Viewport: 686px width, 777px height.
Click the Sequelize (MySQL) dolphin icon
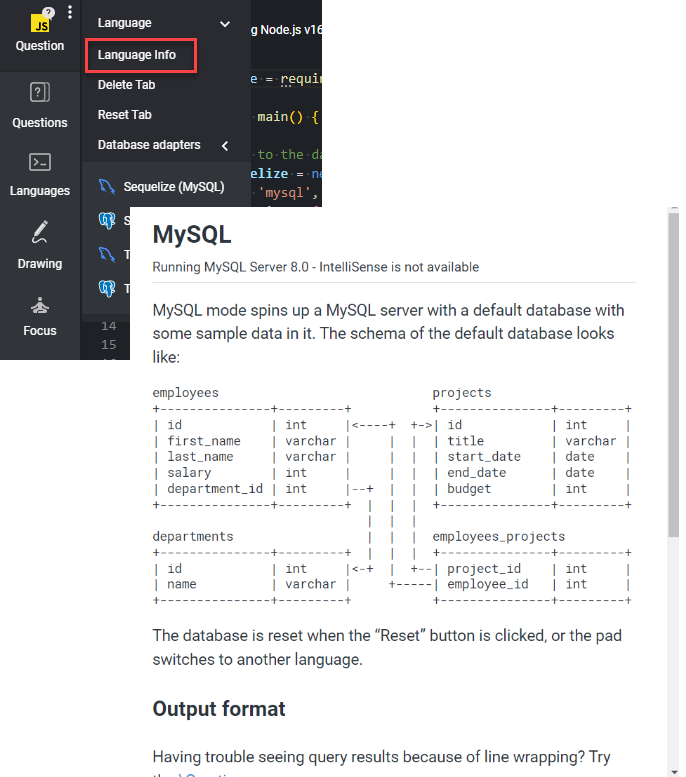click(x=107, y=187)
